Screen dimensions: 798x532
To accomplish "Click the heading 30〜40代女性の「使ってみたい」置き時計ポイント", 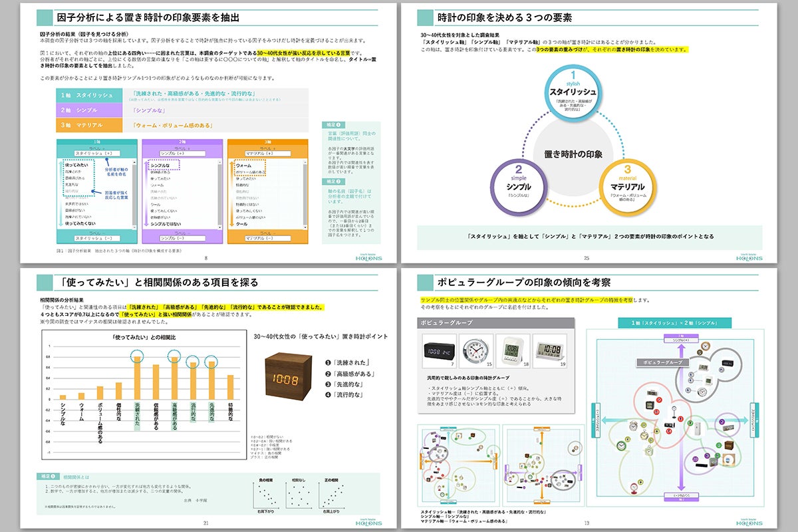I will (321, 336).
